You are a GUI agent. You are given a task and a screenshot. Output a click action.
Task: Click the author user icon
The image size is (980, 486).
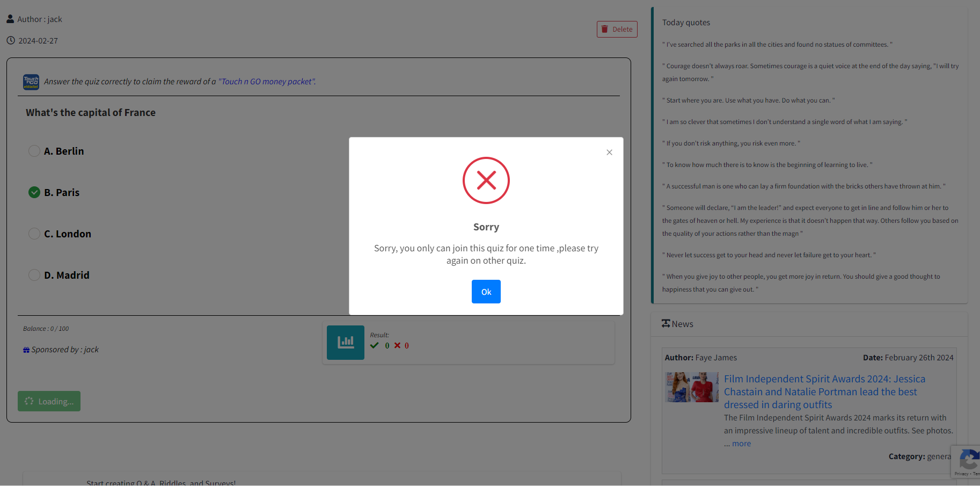(10, 19)
